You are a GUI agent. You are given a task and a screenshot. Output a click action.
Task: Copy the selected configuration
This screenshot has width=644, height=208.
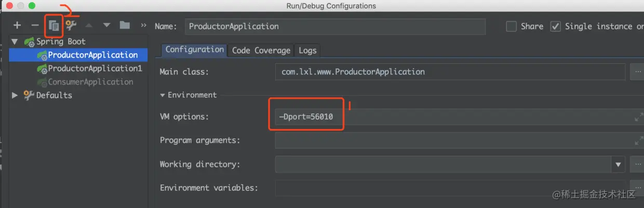click(x=53, y=25)
